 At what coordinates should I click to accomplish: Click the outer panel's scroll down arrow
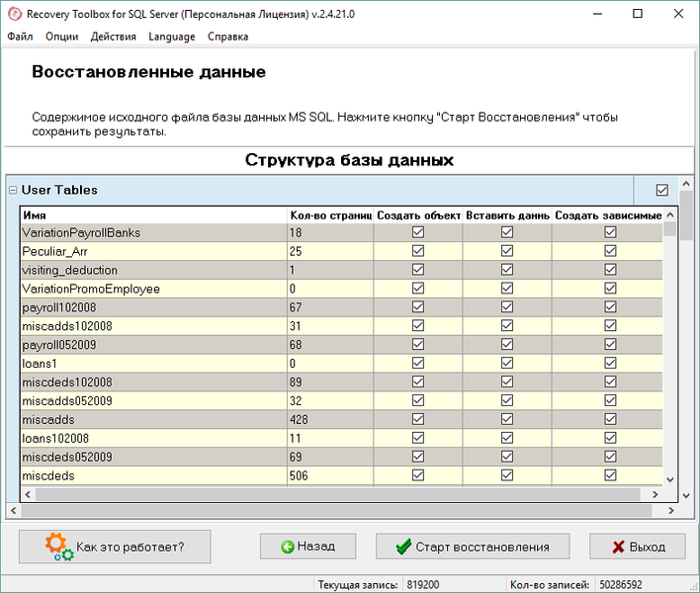click(x=686, y=496)
